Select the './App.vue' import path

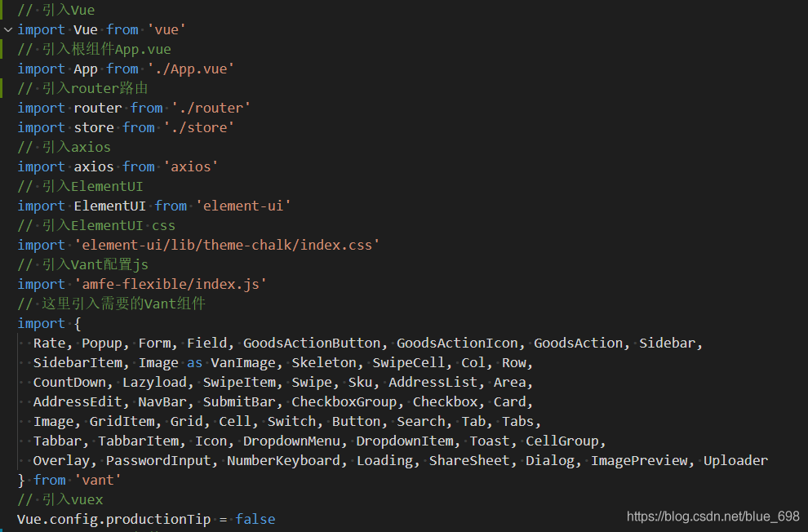coord(191,69)
